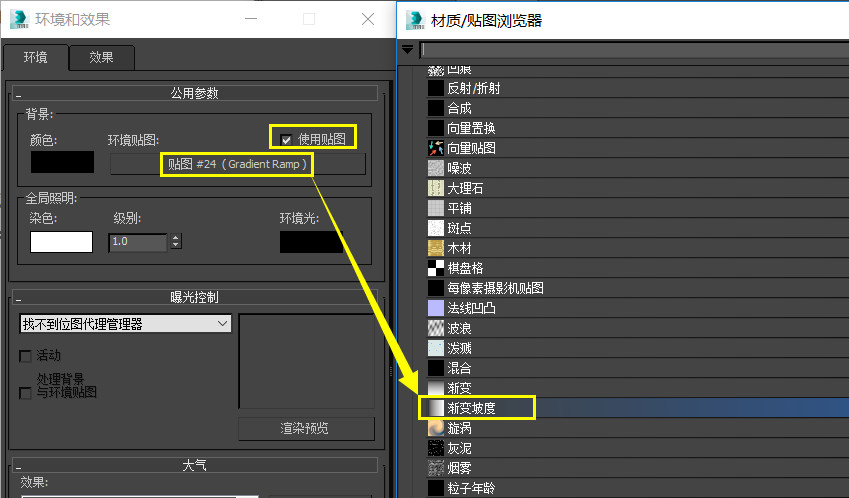The width and height of the screenshot is (849, 498).
Task: Select the 烟雾 smoke map icon
Action: click(x=436, y=468)
